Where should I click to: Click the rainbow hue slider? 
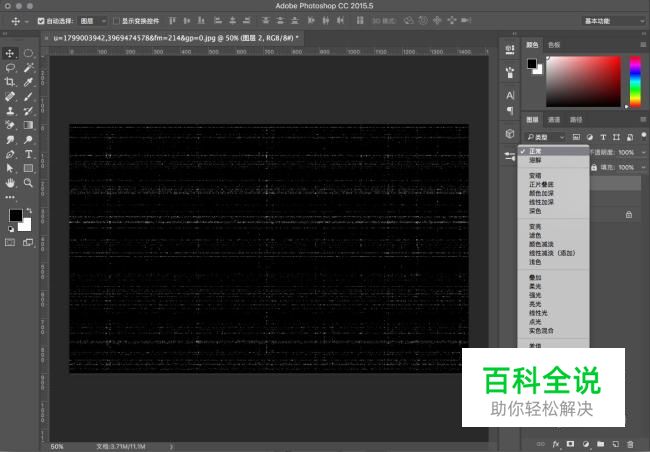(x=635, y=81)
